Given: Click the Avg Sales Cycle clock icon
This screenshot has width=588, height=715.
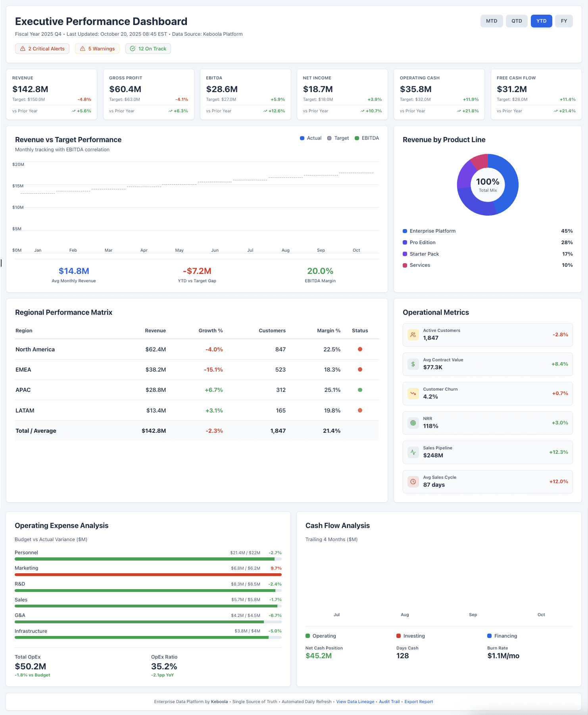Looking at the screenshot, I should (413, 482).
